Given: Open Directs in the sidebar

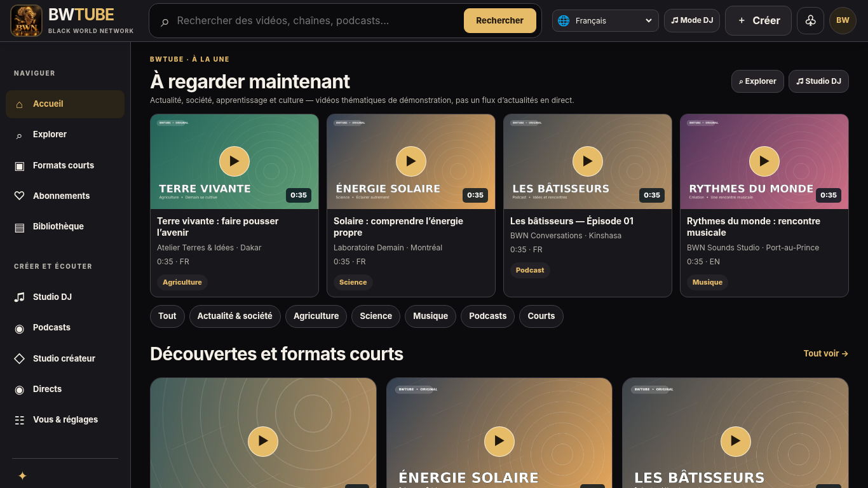Looking at the screenshot, I should point(65,389).
